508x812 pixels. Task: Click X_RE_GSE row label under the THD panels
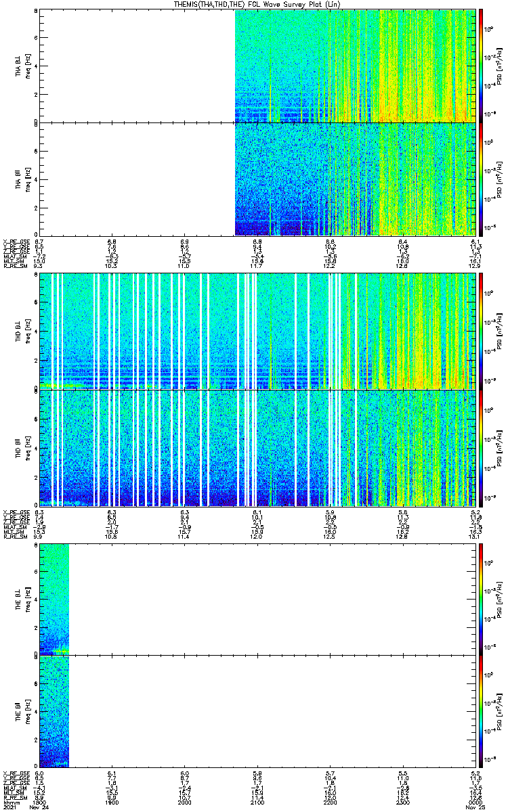tap(16, 512)
